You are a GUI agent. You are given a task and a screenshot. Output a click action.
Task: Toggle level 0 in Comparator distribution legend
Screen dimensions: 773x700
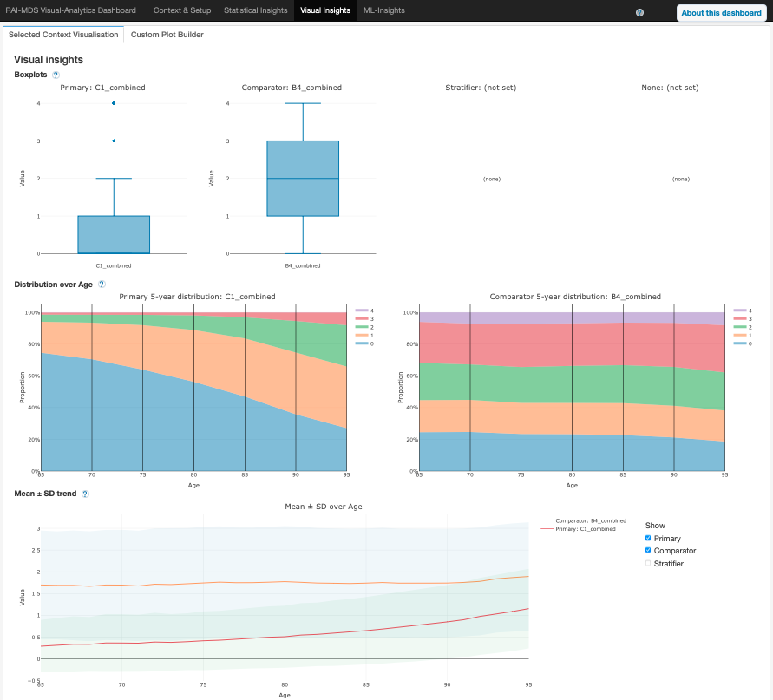click(x=743, y=343)
